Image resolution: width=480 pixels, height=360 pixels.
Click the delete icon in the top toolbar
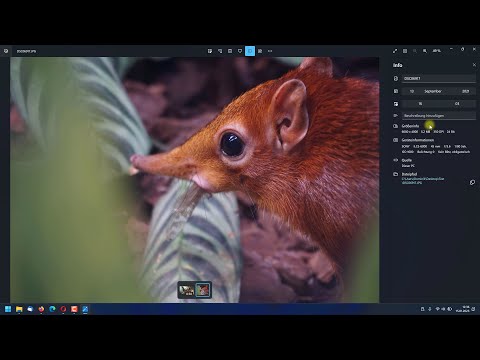pos(230,51)
